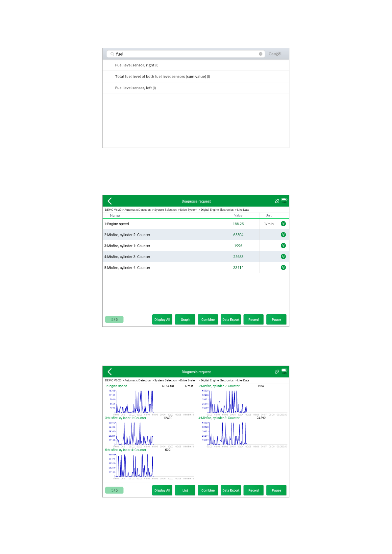Start Record in the list view
The height and width of the screenshot is (554, 392).
[x=254, y=320]
